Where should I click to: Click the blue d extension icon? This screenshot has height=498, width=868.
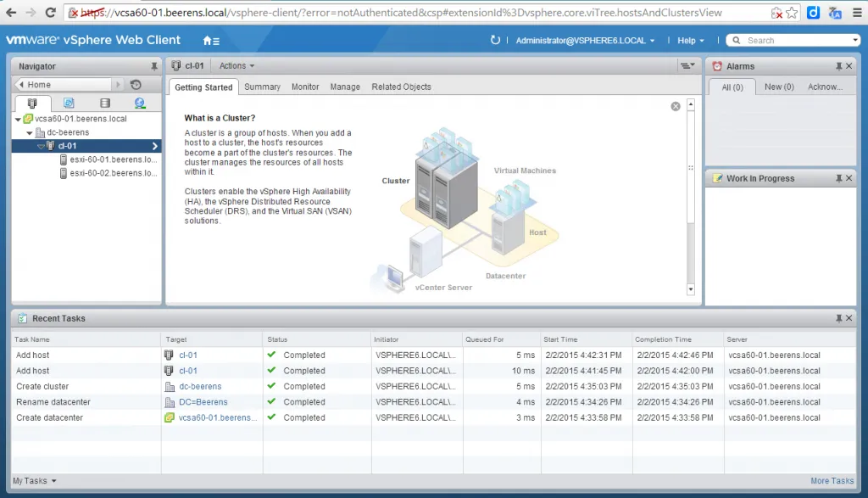(813, 12)
